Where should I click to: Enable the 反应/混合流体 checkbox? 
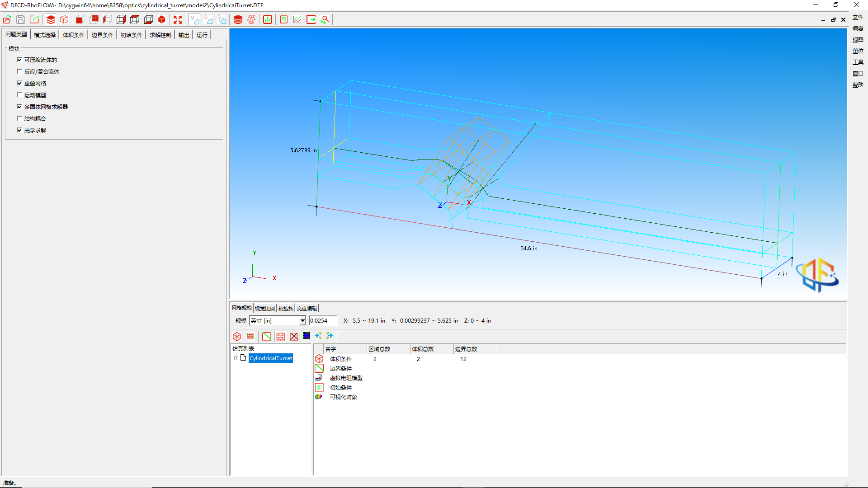[x=19, y=71]
